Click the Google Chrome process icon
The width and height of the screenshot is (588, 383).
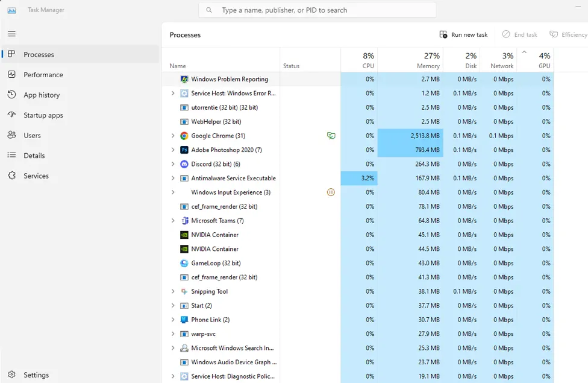coord(184,136)
